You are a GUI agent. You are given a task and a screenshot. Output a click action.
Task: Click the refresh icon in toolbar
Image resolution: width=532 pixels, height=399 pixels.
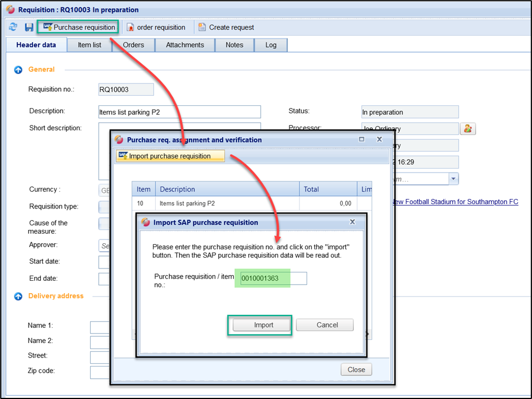tap(13, 27)
